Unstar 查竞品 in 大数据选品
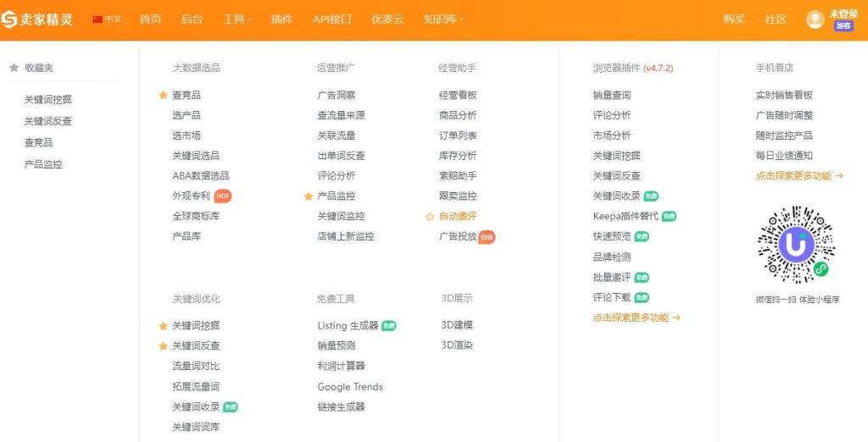Screen dimensions: 868x442 pos(163,95)
